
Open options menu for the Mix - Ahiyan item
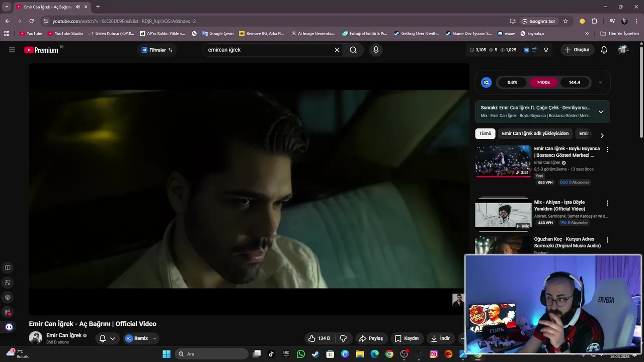pyautogui.click(x=607, y=203)
